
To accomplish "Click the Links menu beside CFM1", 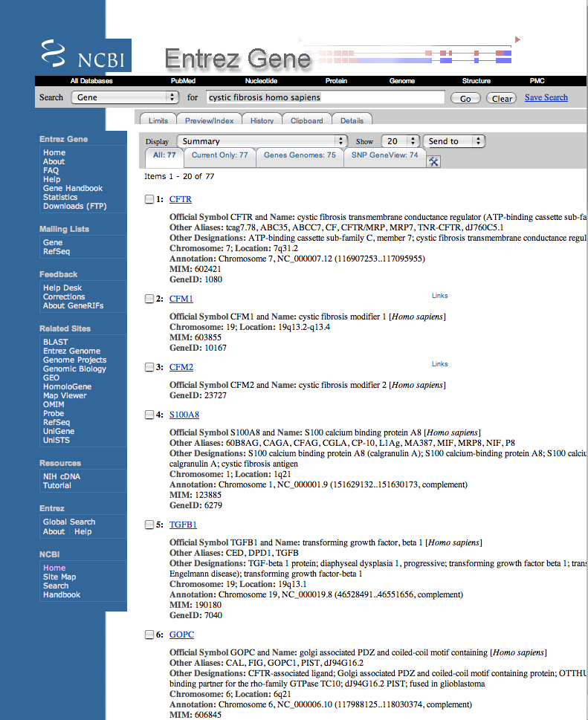I will (440, 296).
